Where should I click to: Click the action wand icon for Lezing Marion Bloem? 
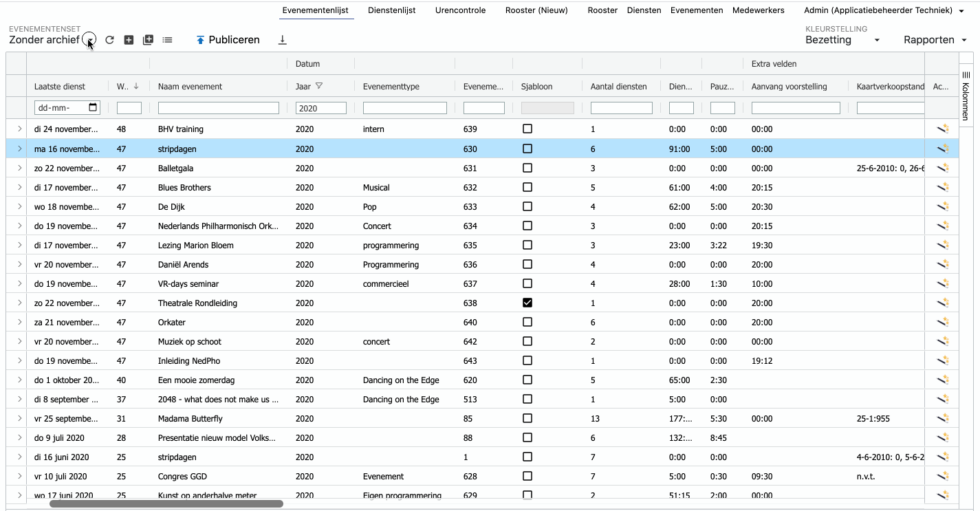tap(942, 244)
